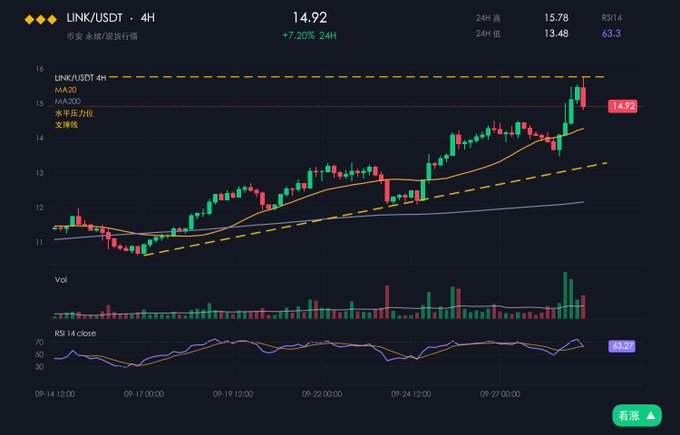The height and width of the screenshot is (435, 680).
Task: Click the green 看涨 bullish button
Action: click(x=637, y=415)
